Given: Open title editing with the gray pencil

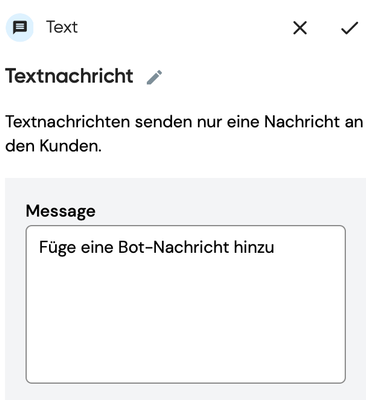Looking at the screenshot, I should click(154, 77).
